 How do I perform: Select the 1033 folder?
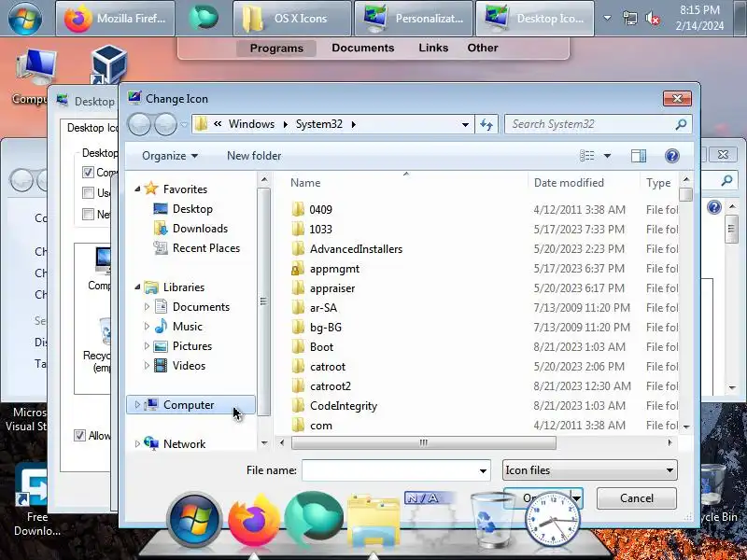(x=320, y=229)
